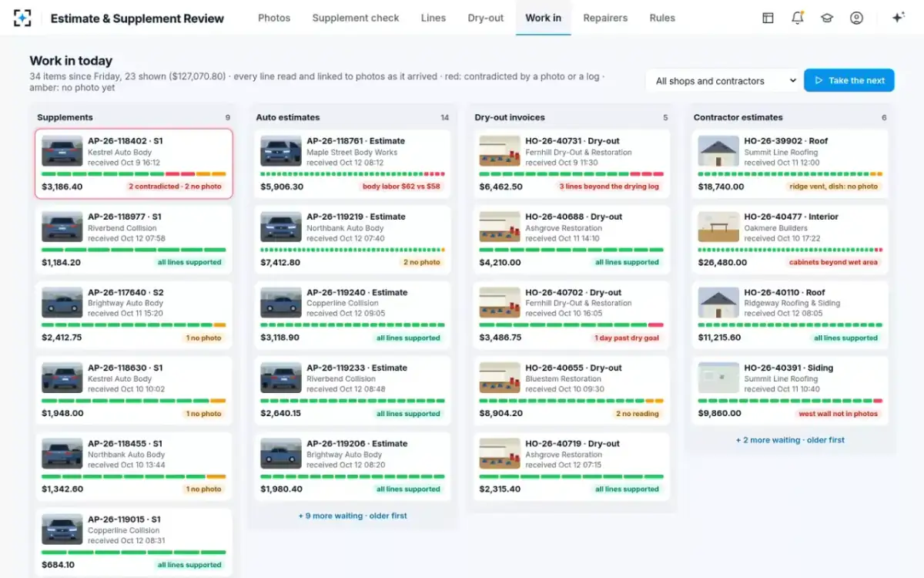
Task: Click the app logo icon
Action: point(22,18)
